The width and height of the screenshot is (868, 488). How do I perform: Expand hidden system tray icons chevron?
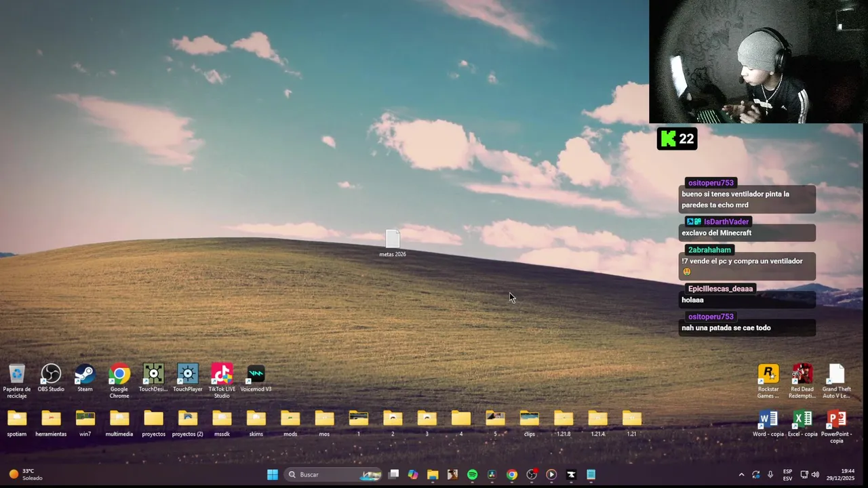click(x=741, y=474)
